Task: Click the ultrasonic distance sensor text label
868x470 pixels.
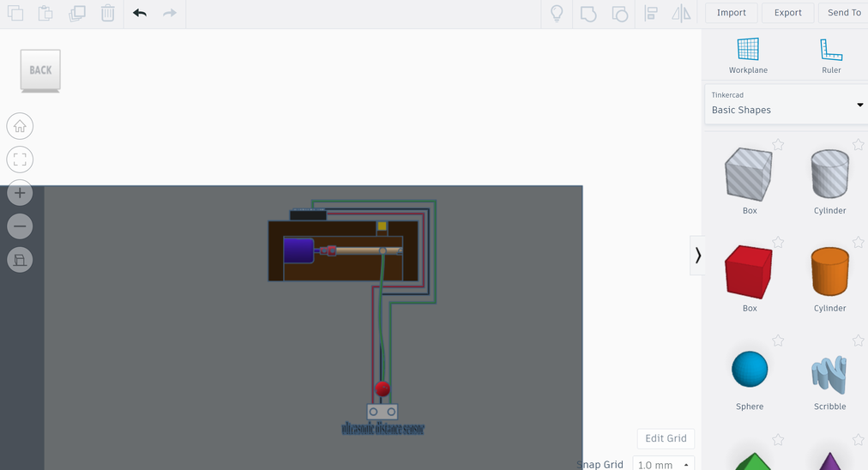Action: 383,429
